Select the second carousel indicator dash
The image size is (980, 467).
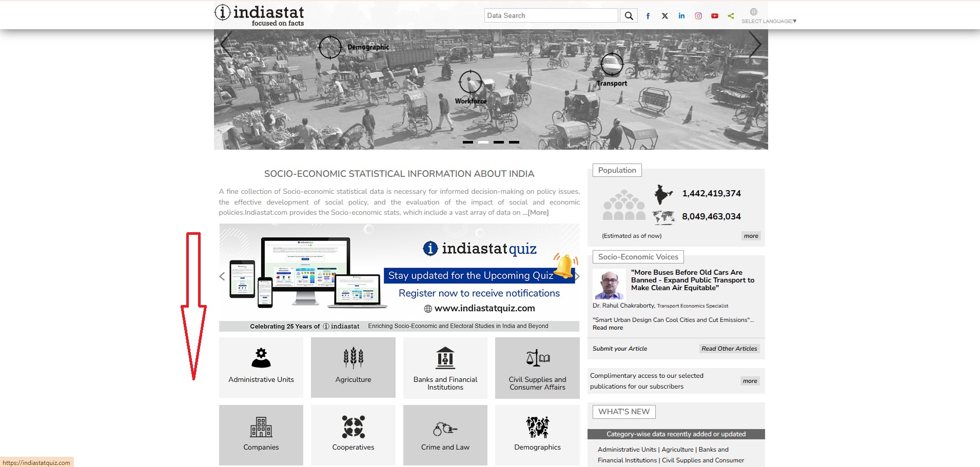tap(483, 142)
